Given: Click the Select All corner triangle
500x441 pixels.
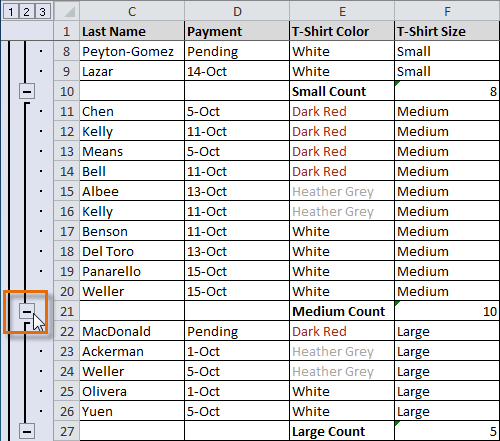Looking at the screenshot, I should [67, 11].
